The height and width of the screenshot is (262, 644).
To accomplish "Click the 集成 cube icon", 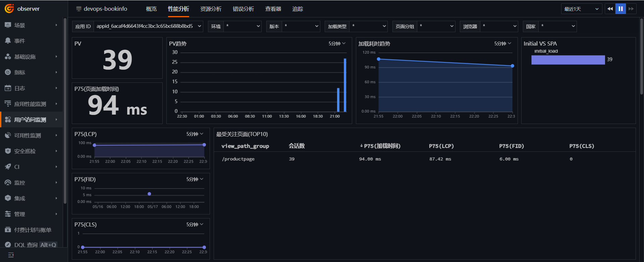I will click(x=8, y=198).
